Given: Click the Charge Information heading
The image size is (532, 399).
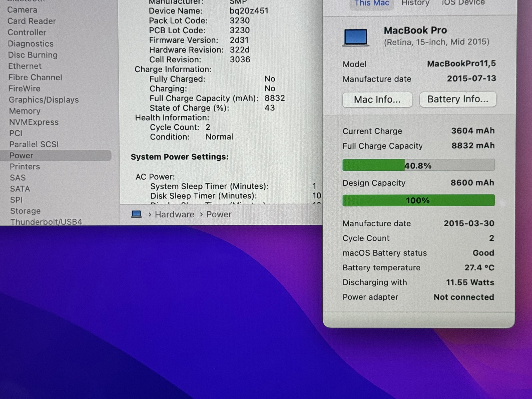Looking at the screenshot, I should (x=173, y=69).
